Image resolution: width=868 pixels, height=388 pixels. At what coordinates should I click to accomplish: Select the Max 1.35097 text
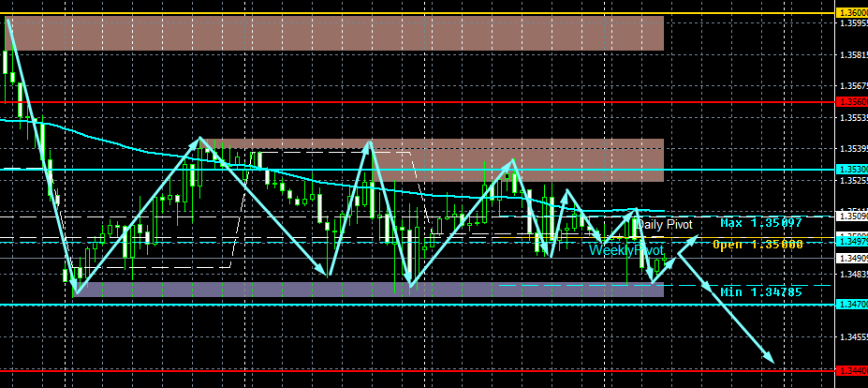click(761, 223)
